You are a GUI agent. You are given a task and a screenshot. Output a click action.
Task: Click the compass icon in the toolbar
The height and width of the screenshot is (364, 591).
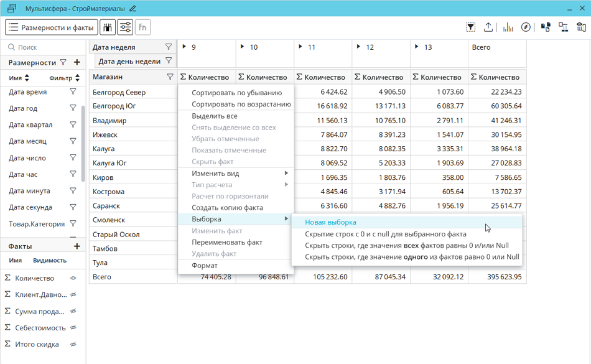pos(526,27)
